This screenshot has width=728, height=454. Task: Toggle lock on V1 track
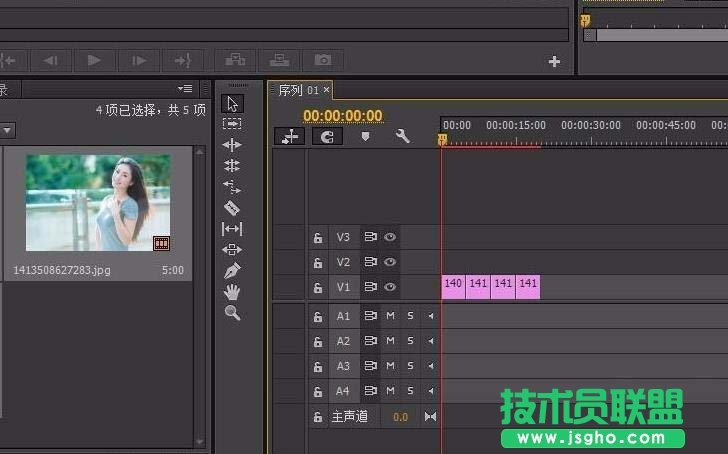tap(318, 288)
